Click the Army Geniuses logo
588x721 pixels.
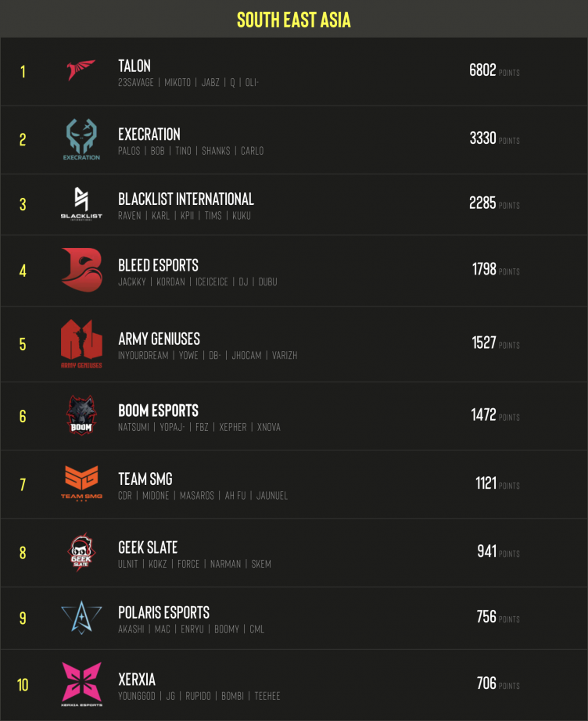tap(81, 343)
